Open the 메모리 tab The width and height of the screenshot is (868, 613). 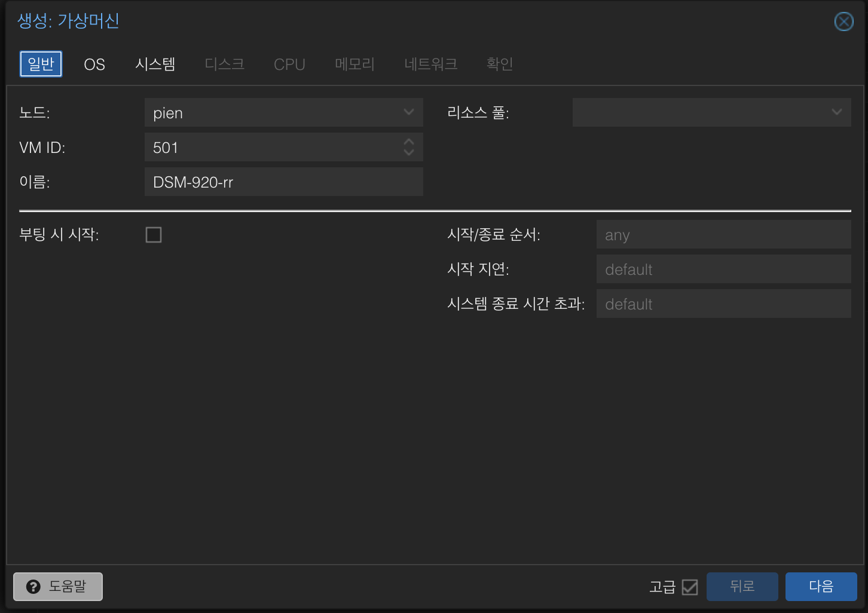(x=354, y=64)
